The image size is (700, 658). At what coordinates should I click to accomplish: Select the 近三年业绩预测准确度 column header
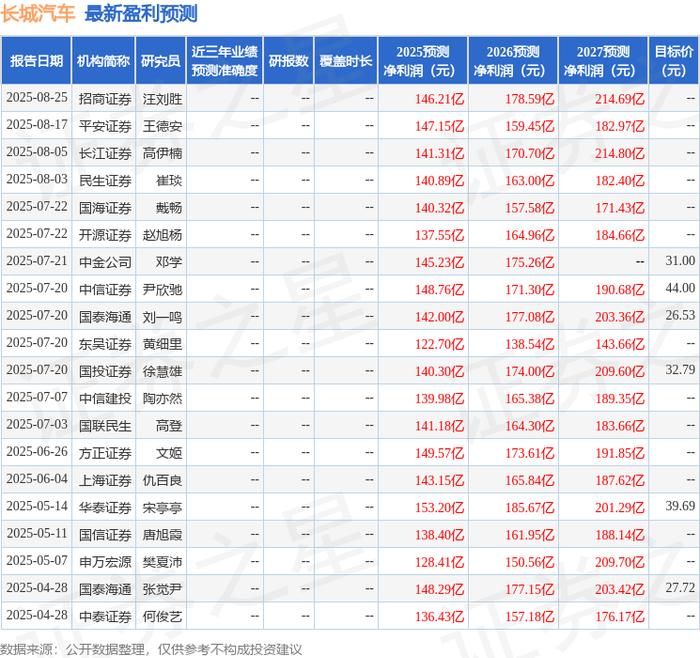(x=225, y=60)
